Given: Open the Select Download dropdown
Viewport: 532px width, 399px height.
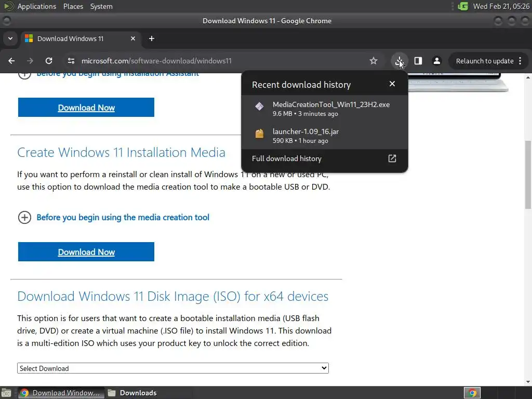Looking at the screenshot, I should (172, 368).
